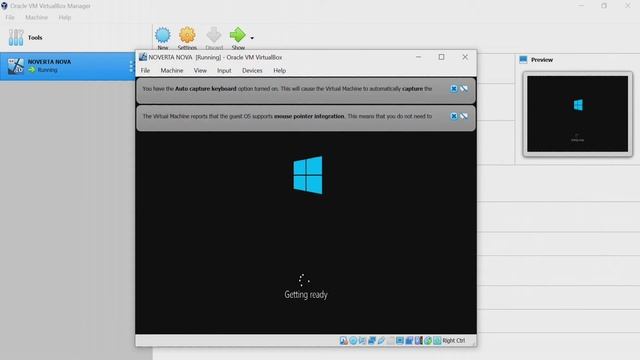
Task: Close the NOVERTA NOVA VM window
Action: [465, 57]
